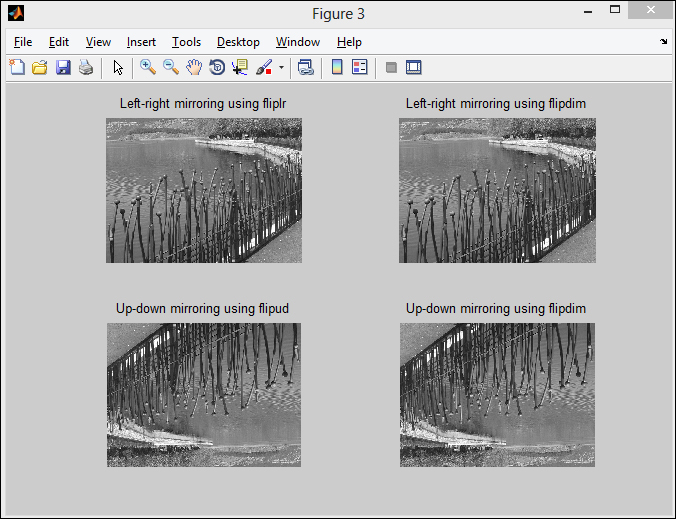
Task: Save the figure with the floppy disk icon
Action: pyautogui.click(x=63, y=68)
